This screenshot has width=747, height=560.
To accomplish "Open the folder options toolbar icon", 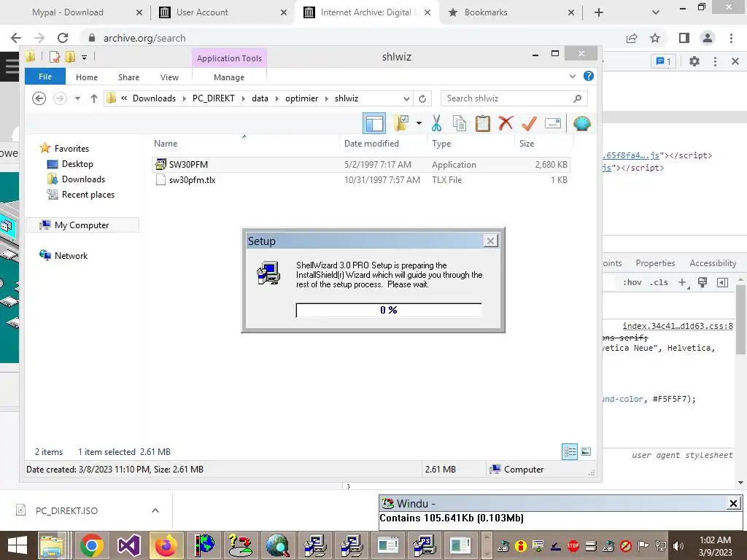I will [x=401, y=124].
